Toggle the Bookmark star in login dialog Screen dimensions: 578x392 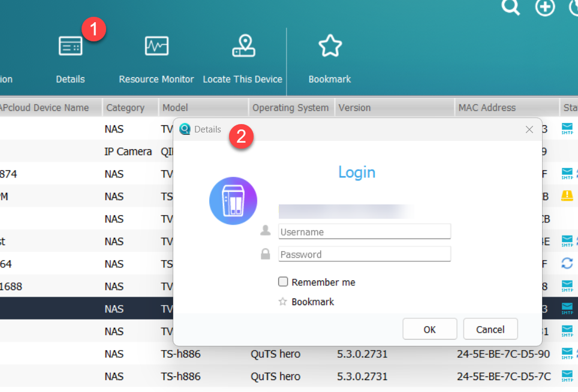(x=283, y=301)
